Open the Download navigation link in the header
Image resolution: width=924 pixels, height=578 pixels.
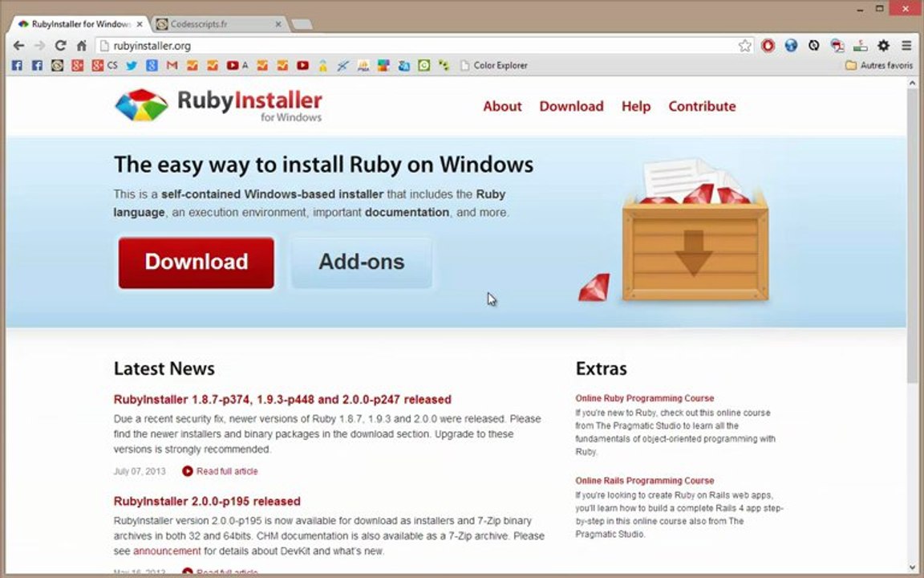[x=572, y=106]
